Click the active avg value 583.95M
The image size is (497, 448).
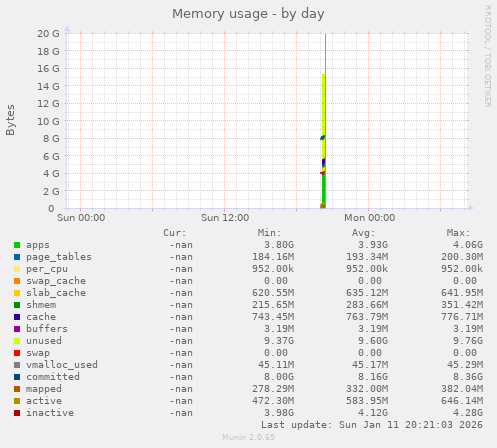367,401
